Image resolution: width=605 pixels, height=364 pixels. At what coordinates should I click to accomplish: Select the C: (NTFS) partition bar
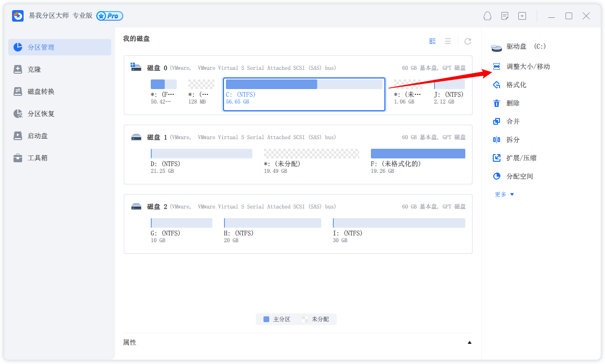pos(304,85)
